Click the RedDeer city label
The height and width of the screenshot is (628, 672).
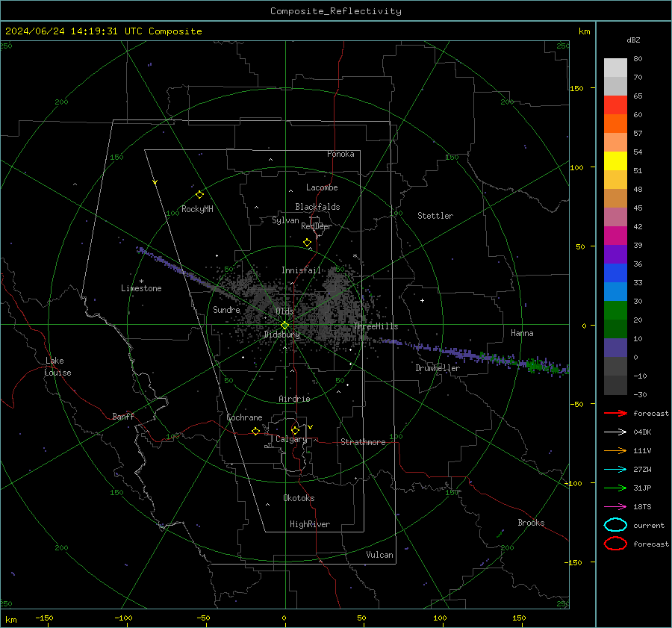pos(317,226)
